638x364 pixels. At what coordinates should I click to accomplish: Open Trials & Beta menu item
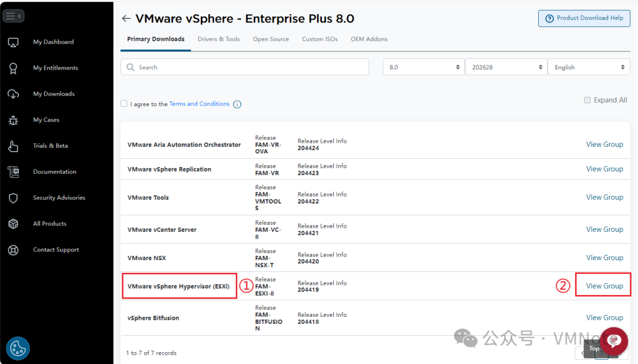(50, 146)
